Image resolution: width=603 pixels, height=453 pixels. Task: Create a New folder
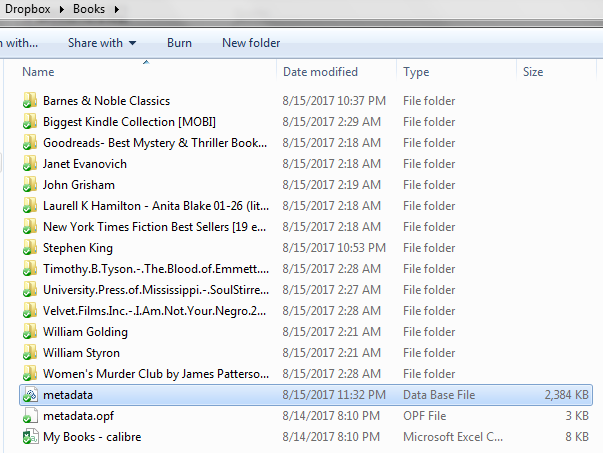point(251,43)
